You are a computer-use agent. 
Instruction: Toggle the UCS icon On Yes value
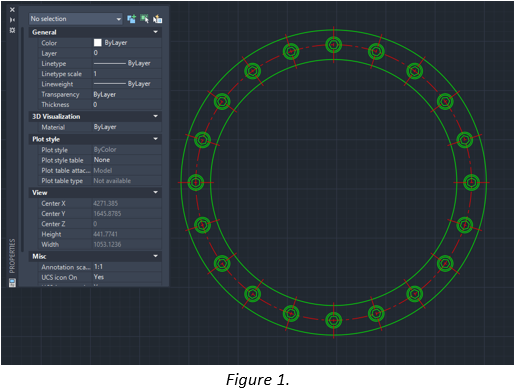coord(127,277)
